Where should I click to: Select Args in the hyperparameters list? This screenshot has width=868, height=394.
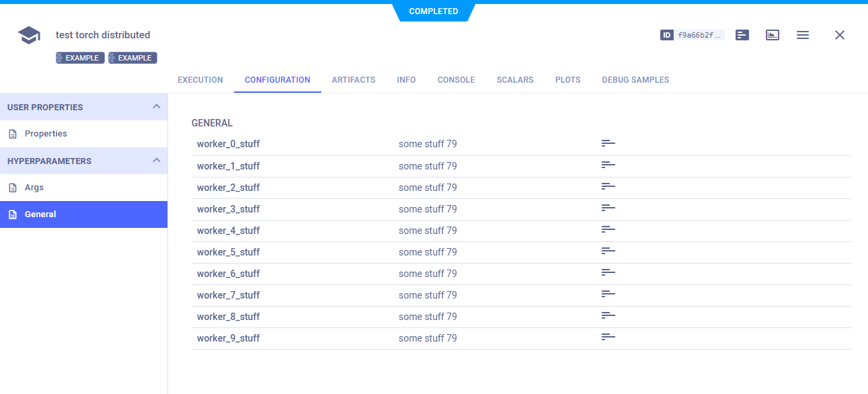pyautogui.click(x=34, y=188)
